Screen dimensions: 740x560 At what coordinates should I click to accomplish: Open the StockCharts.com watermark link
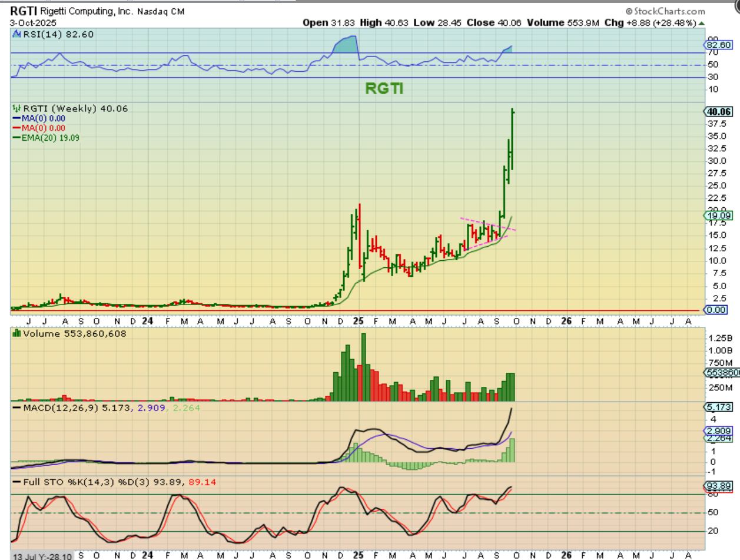(665, 11)
